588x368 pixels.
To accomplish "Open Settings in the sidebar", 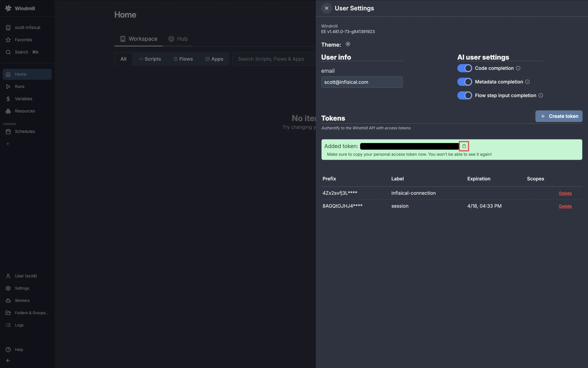I will [27, 288].
